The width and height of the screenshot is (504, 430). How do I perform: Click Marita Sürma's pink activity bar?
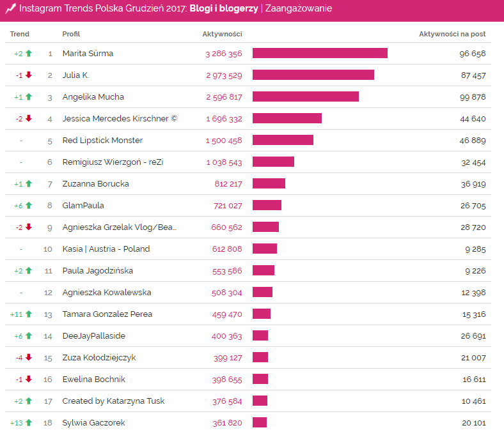coord(320,54)
